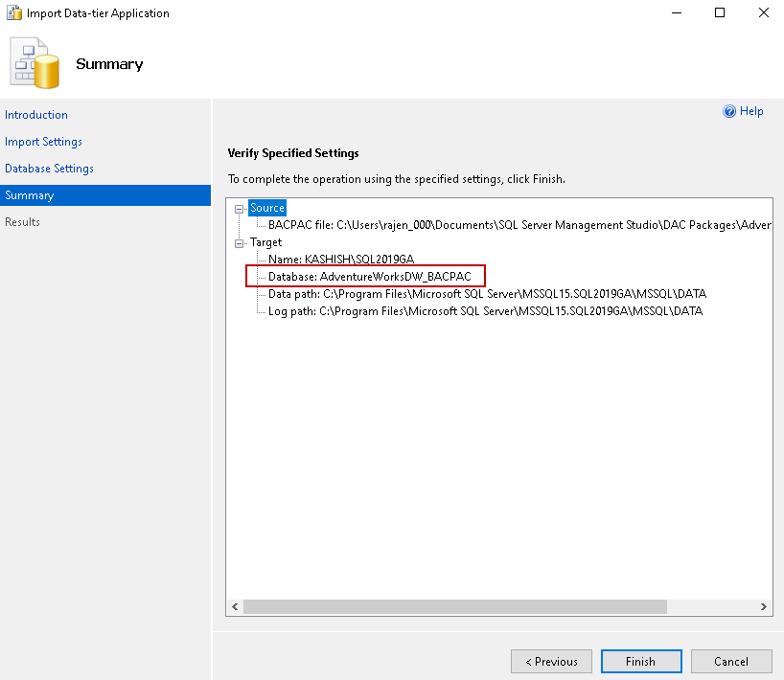The height and width of the screenshot is (680, 784).
Task: Click the horizontal scrollbar right arrow
Action: point(764,607)
